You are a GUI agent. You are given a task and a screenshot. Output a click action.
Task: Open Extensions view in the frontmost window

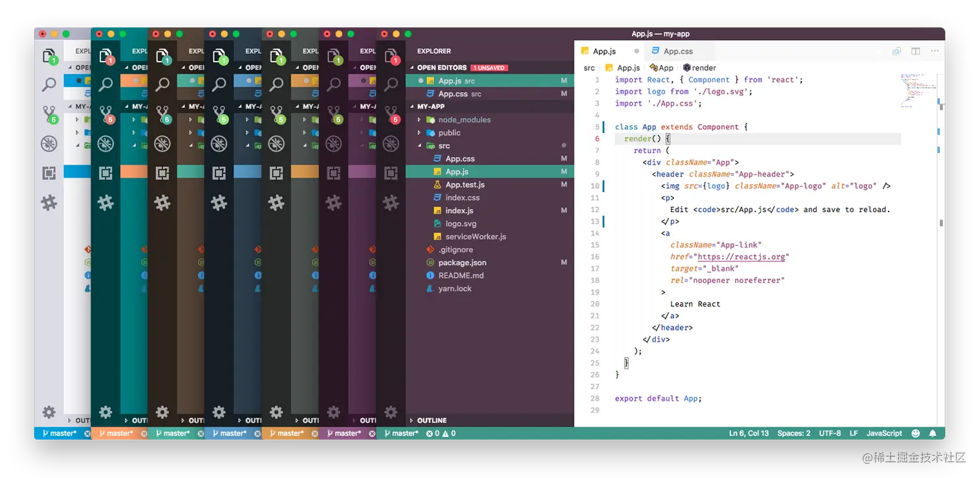click(391, 173)
